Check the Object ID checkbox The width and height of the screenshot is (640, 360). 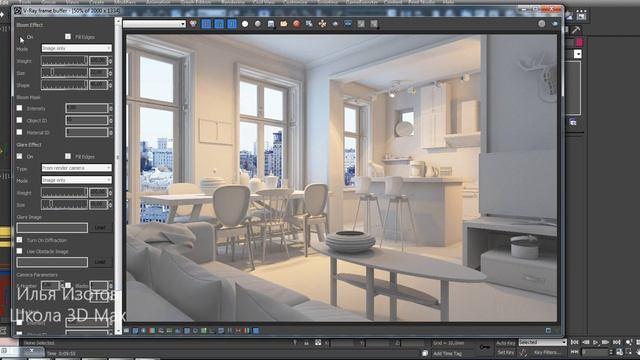(19, 120)
